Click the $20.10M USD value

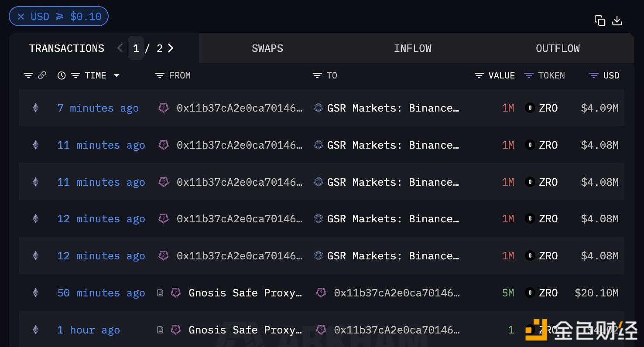596,293
